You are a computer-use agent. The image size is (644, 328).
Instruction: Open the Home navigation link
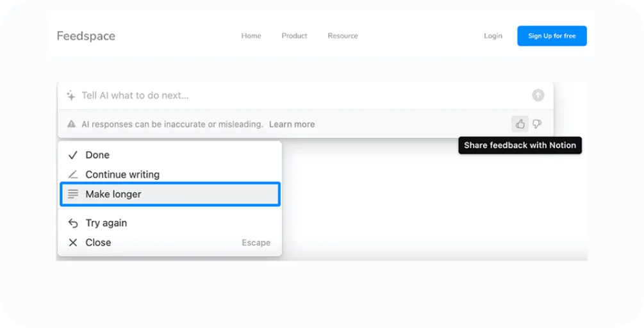[x=251, y=36]
